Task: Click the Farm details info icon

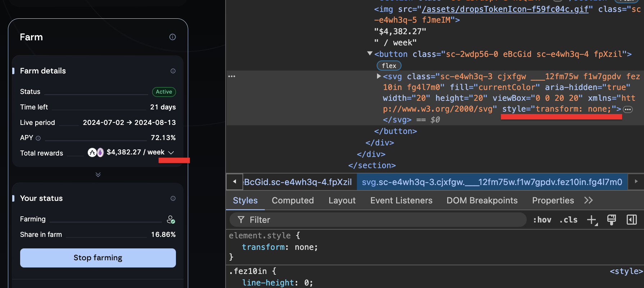Action: pos(173,71)
